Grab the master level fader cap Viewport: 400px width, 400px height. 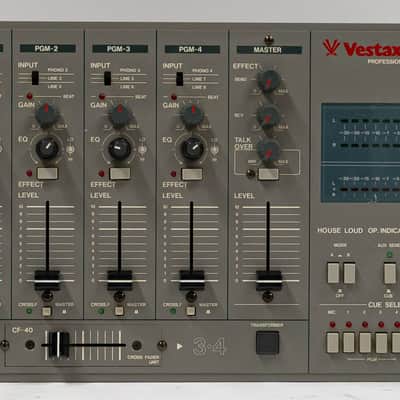coord(269,280)
